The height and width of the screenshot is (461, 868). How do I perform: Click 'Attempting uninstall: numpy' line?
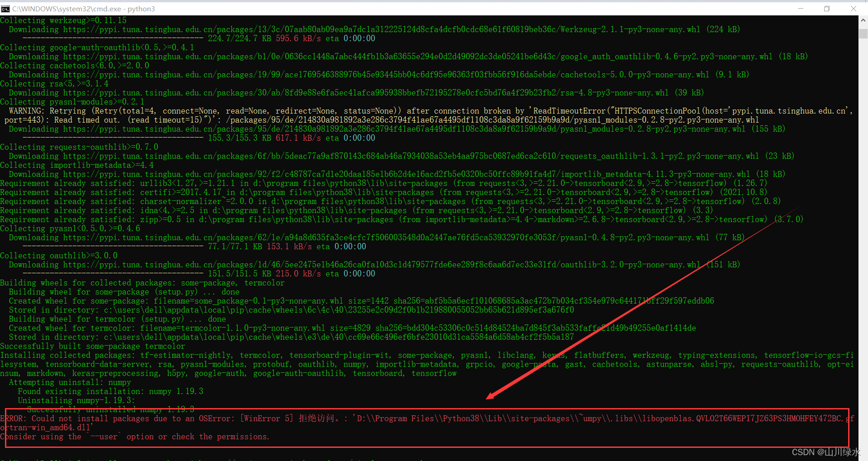click(x=70, y=382)
